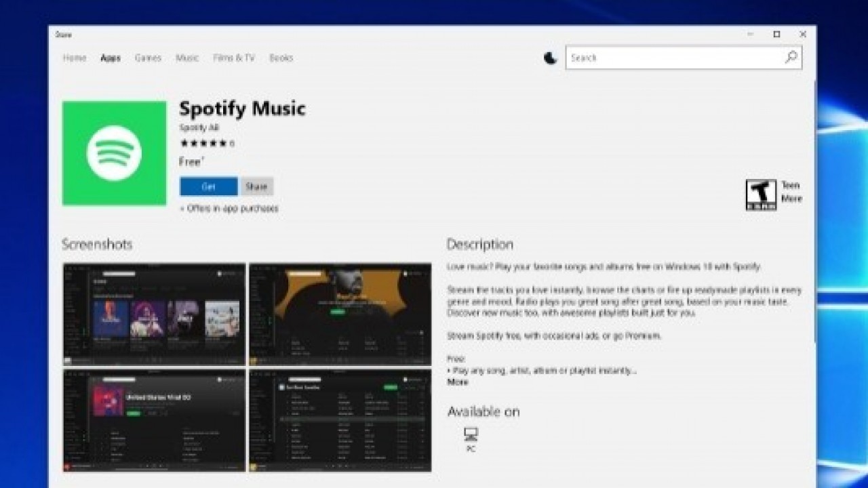Expand description with the More link

458,382
